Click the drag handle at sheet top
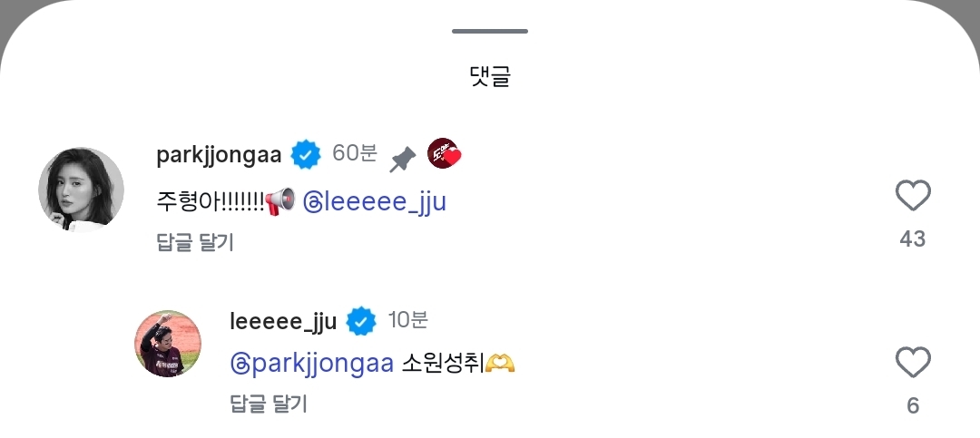 490,31
